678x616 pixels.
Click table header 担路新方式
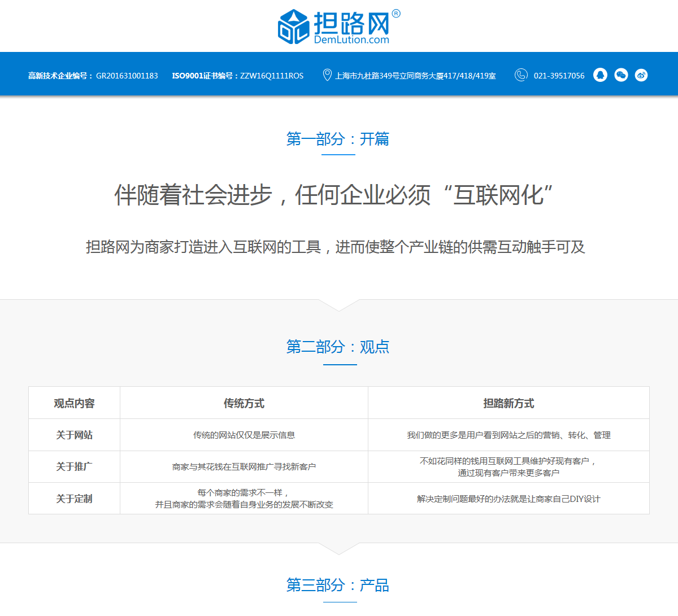[508, 403]
